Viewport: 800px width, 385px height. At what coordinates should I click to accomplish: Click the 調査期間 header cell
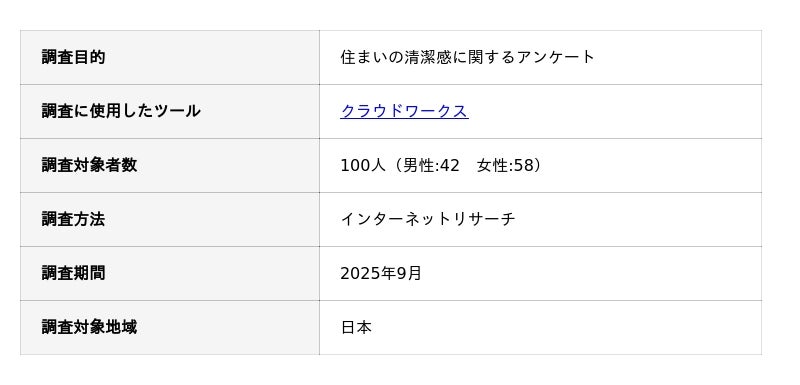(170, 273)
